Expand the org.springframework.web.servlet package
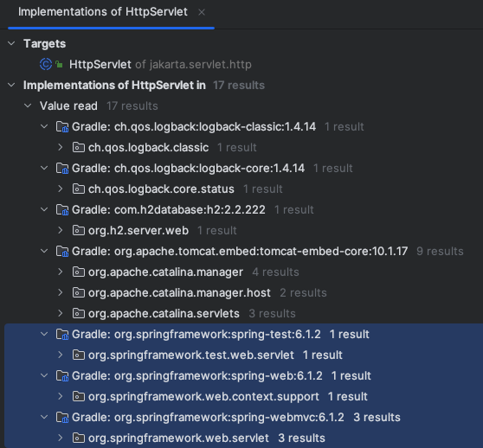 pyautogui.click(x=61, y=438)
